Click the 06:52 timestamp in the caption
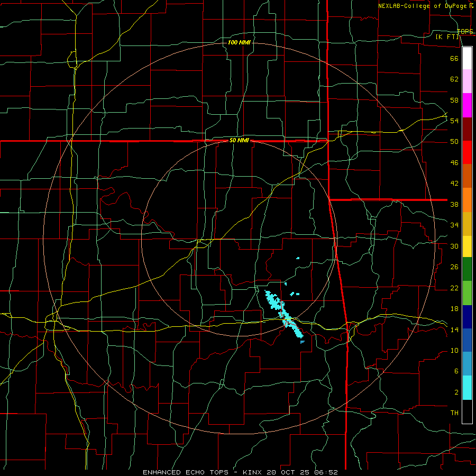 326,472
